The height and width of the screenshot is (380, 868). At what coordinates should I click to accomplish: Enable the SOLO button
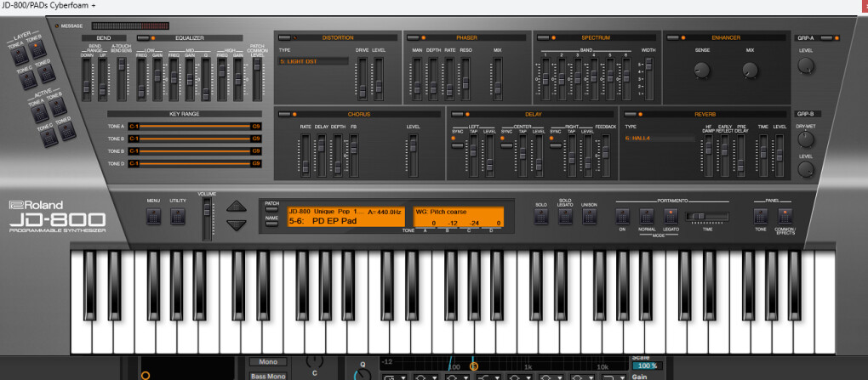click(541, 216)
